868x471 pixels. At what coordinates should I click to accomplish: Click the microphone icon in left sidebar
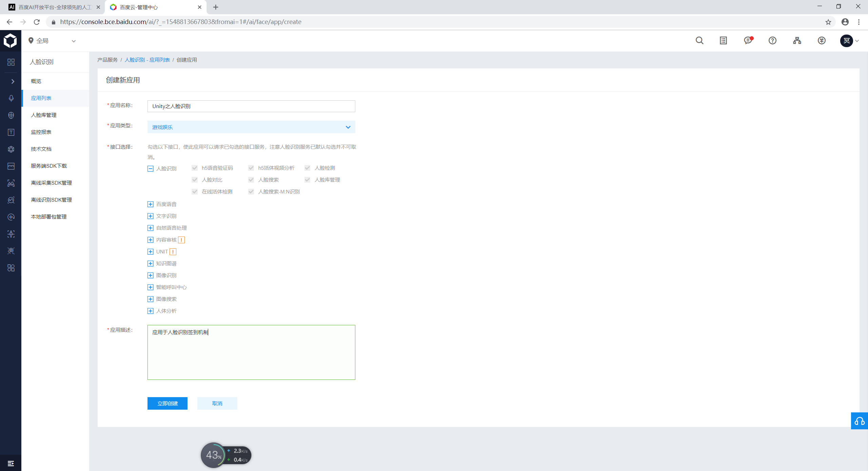point(11,98)
